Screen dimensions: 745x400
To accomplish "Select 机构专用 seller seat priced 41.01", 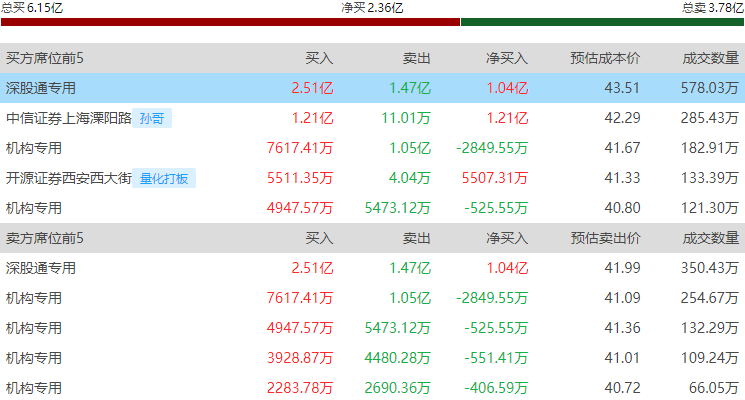I will click(372, 358).
